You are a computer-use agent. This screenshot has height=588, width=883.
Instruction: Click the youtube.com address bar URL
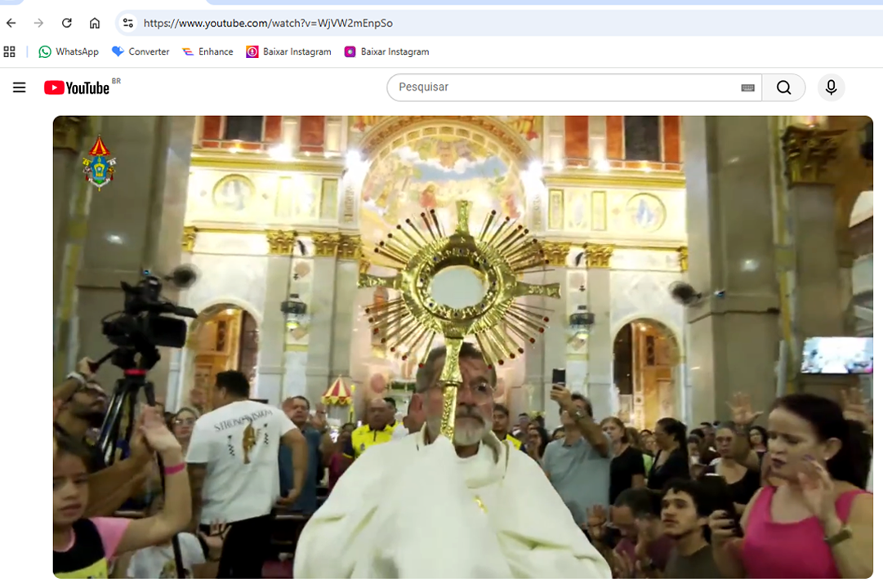(268, 24)
